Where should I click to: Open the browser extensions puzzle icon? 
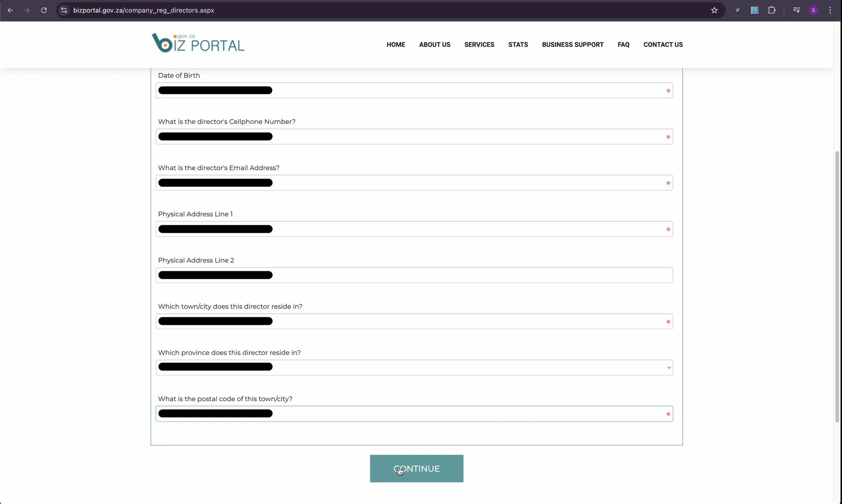772,10
